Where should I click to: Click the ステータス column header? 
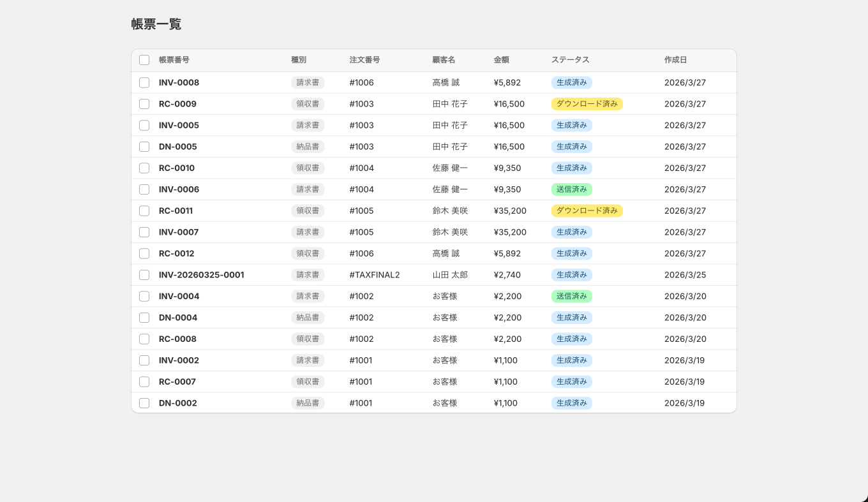tap(570, 60)
